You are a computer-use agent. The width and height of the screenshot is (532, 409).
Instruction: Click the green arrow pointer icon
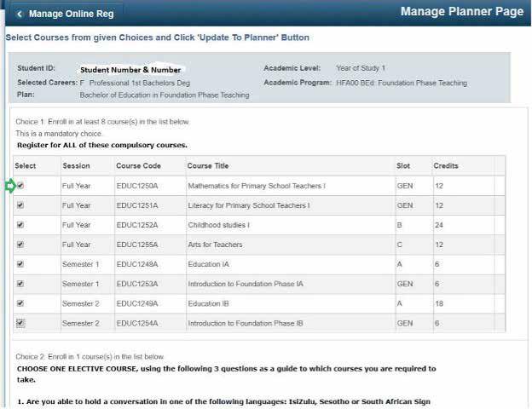pyautogui.click(x=10, y=186)
